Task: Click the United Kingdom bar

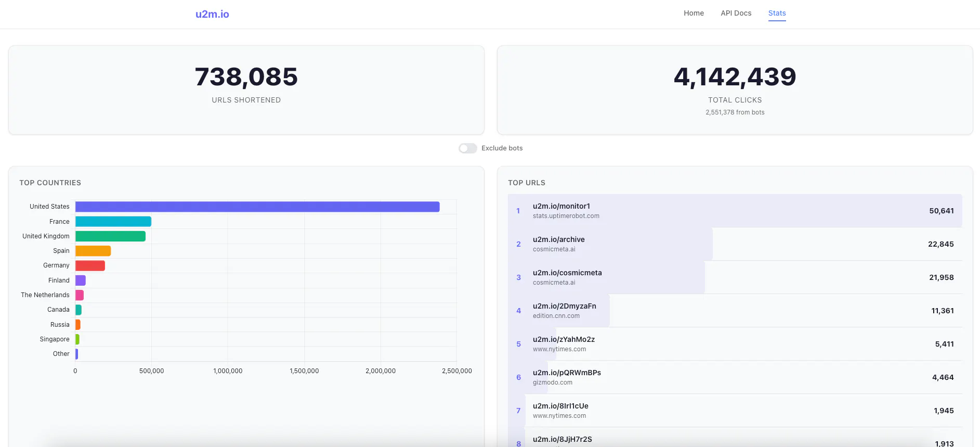Action: 110,236
